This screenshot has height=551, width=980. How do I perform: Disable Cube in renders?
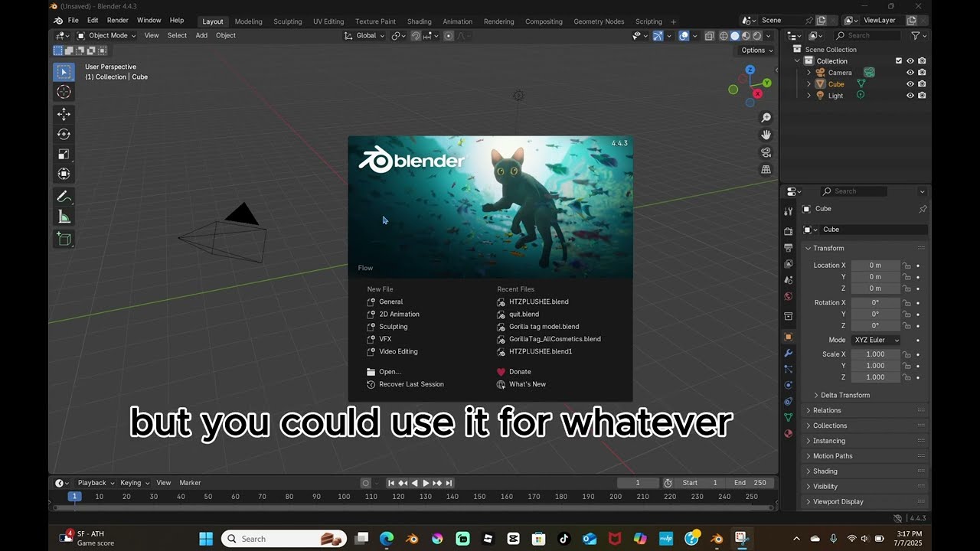click(922, 84)
